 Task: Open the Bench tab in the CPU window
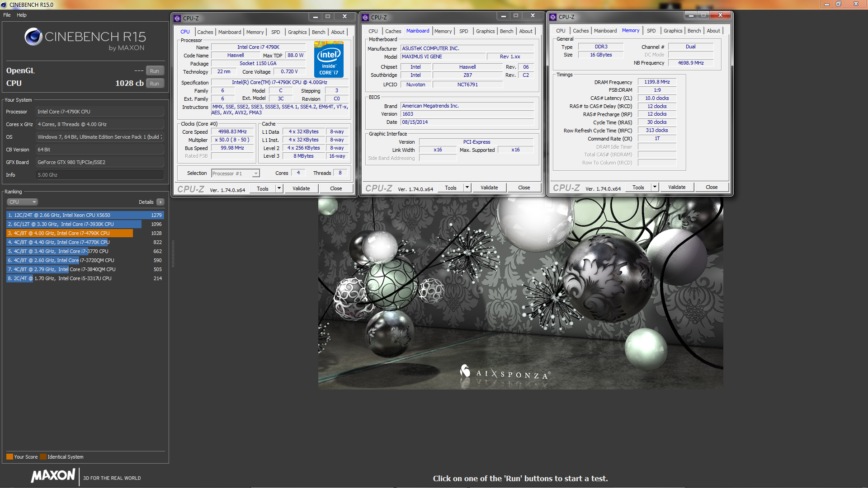tap(318, 32)
